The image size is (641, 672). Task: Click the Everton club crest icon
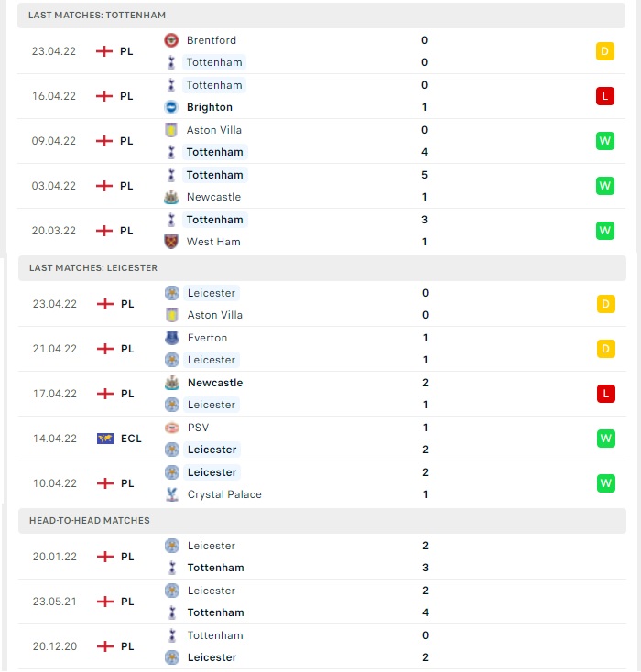coord(172,338)
